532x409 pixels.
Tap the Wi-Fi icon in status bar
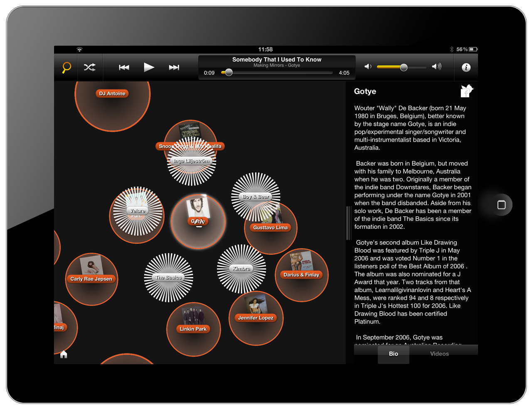click(79, 49)
